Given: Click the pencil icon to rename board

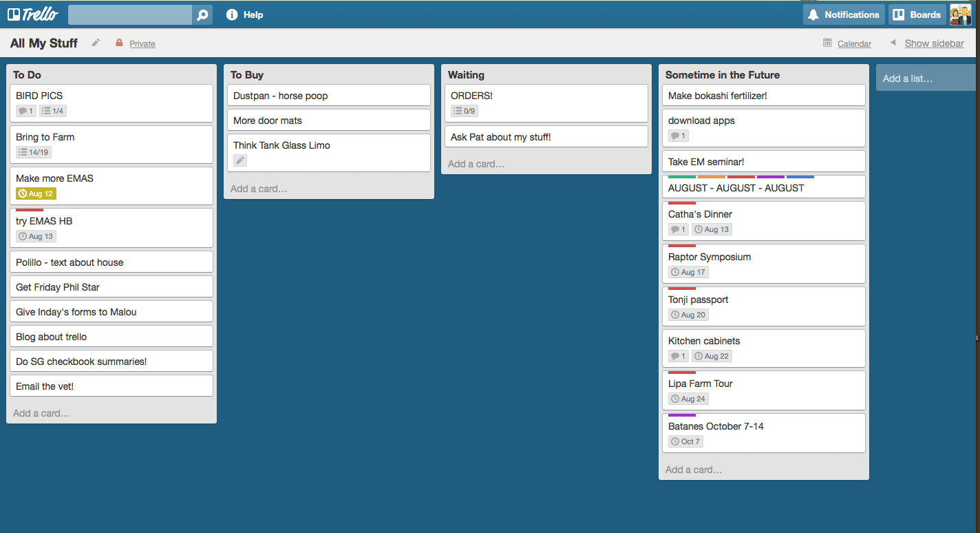Looking at the screenshot, I should pos(96,43).
